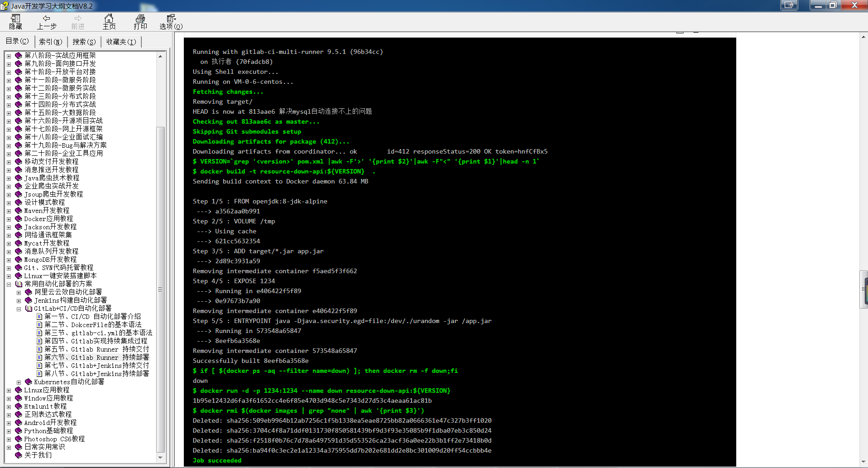Click the book icon beside Linux应用教程
The height and width of the screenshot is (468, 868).
tap(19, 390)
